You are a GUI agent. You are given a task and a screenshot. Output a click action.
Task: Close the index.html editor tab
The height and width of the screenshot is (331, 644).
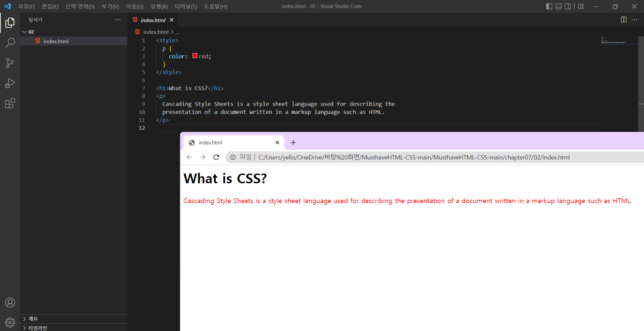171,20
